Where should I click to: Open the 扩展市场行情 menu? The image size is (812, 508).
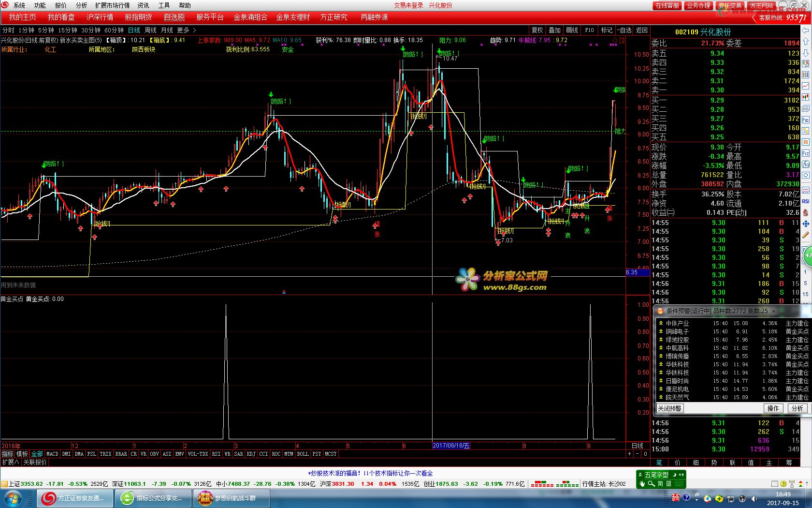(x=112, y=5)
